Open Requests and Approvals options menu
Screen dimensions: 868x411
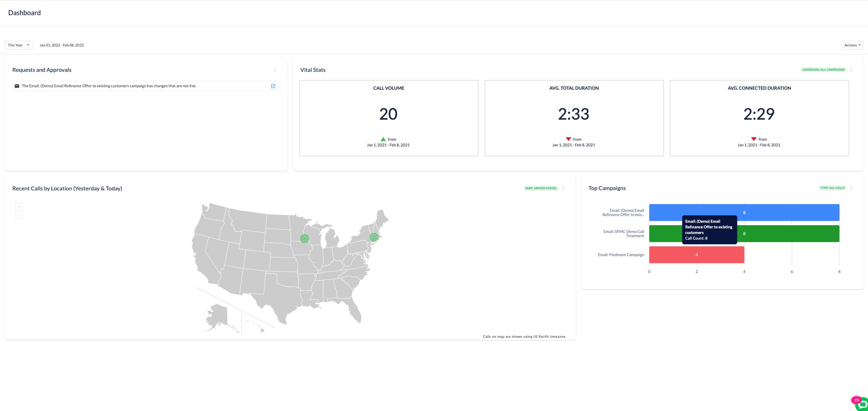tap(275, 70)
